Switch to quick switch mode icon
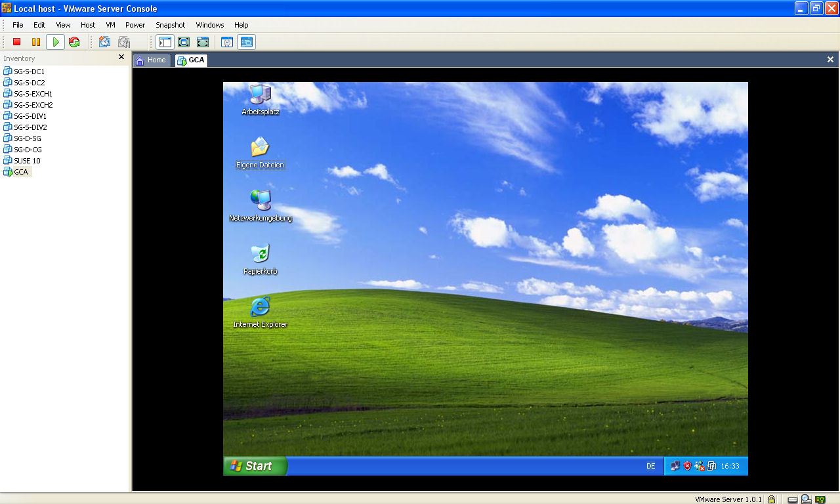 point(203,42)
